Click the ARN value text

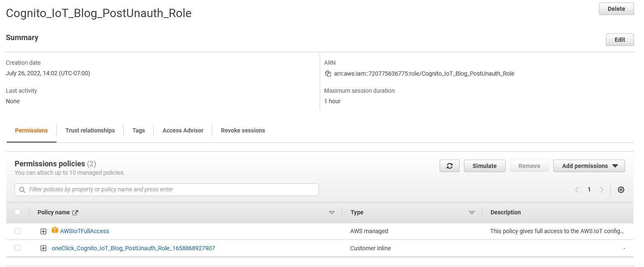click(x=424, y=74)
